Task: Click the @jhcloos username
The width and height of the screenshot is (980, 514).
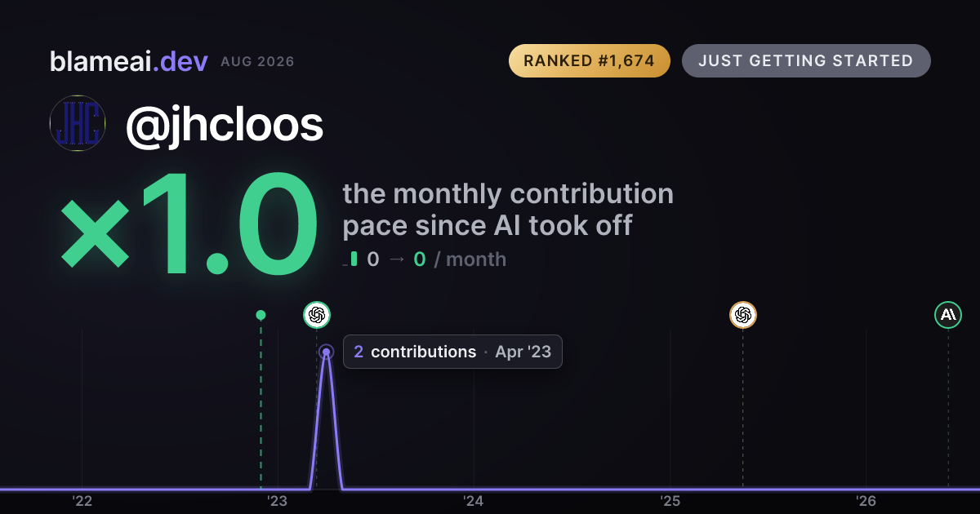Action: tap(225, 124)
